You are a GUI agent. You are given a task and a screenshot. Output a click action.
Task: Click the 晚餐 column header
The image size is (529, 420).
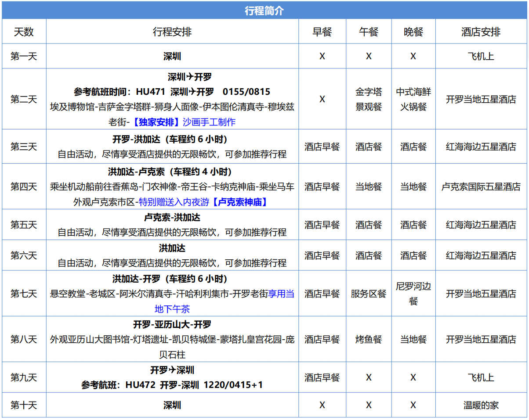413,32
